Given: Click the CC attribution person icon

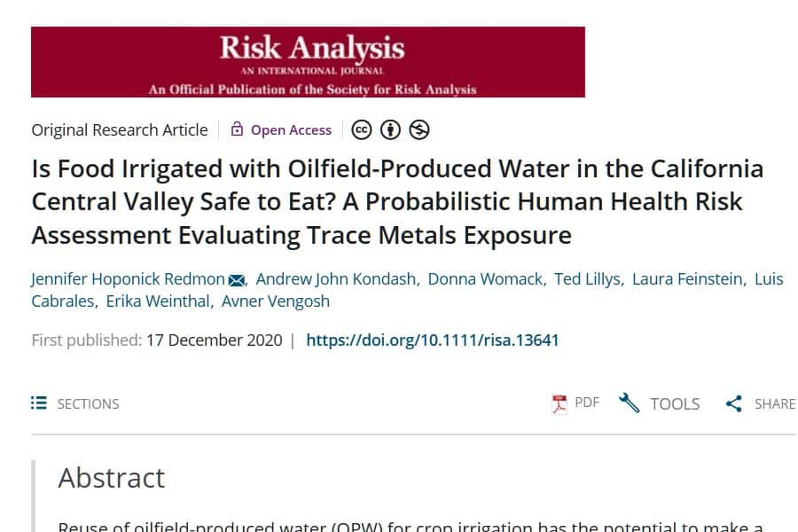Looking at the screenshot, I should pyautogui.click(x=390, y=129).
